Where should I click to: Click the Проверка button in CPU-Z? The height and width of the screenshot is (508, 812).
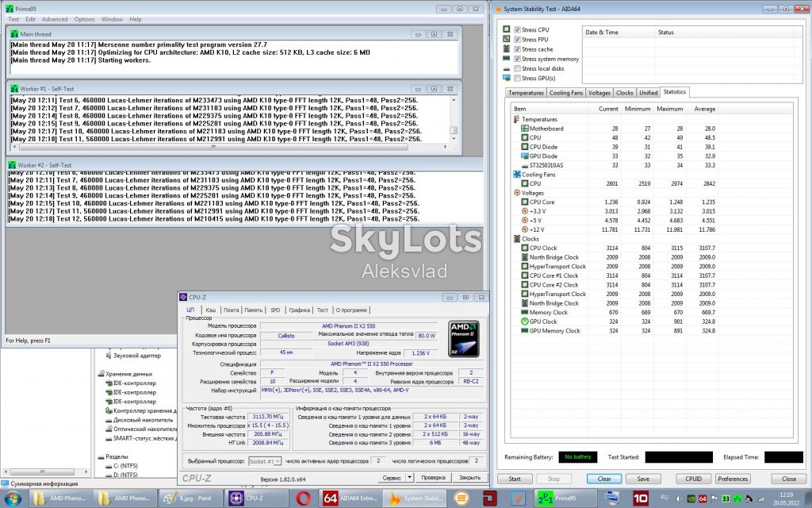coord(433,477)
